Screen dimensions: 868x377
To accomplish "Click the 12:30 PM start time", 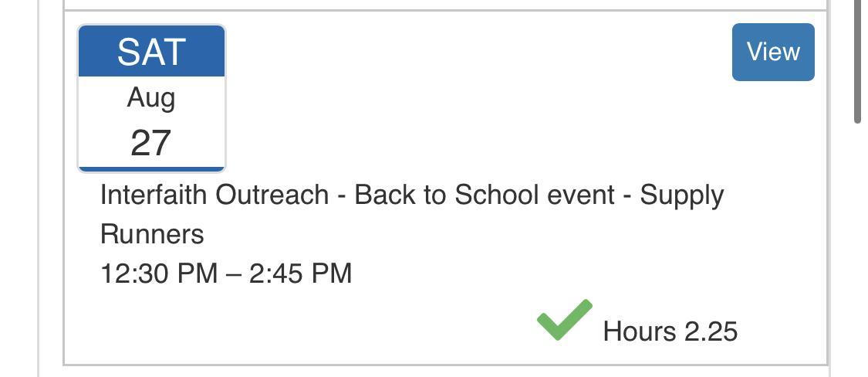I will tap(159, 273).
